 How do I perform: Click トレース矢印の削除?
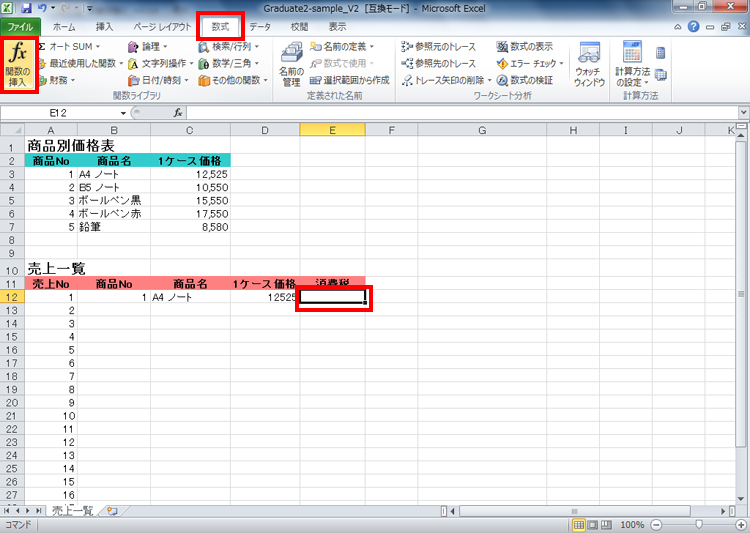point(447,80)
